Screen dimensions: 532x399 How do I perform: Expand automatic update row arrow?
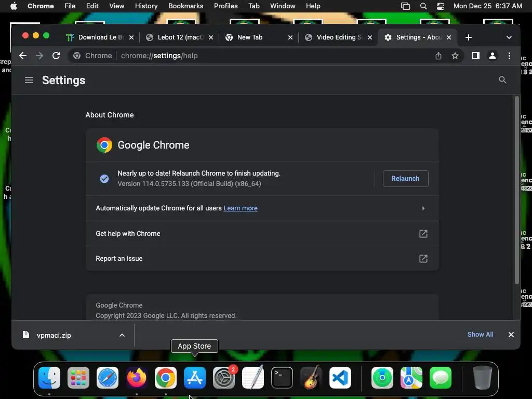tap(423, 208)
